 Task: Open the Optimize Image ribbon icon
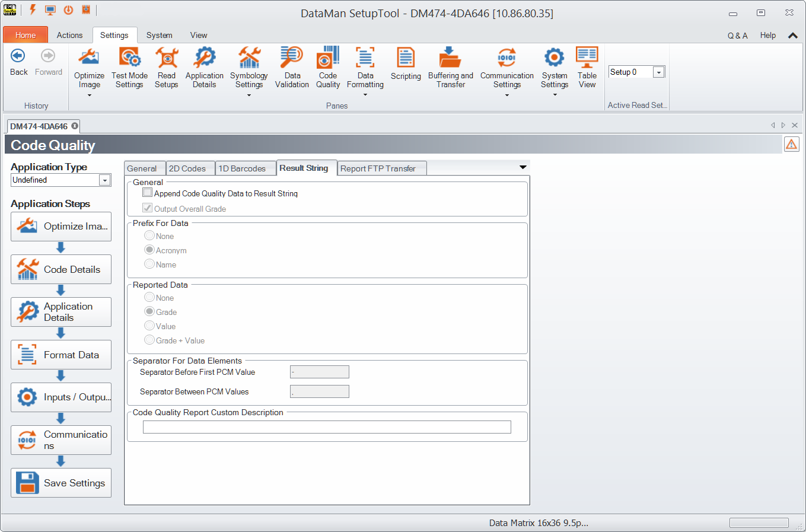click(89, 68)
